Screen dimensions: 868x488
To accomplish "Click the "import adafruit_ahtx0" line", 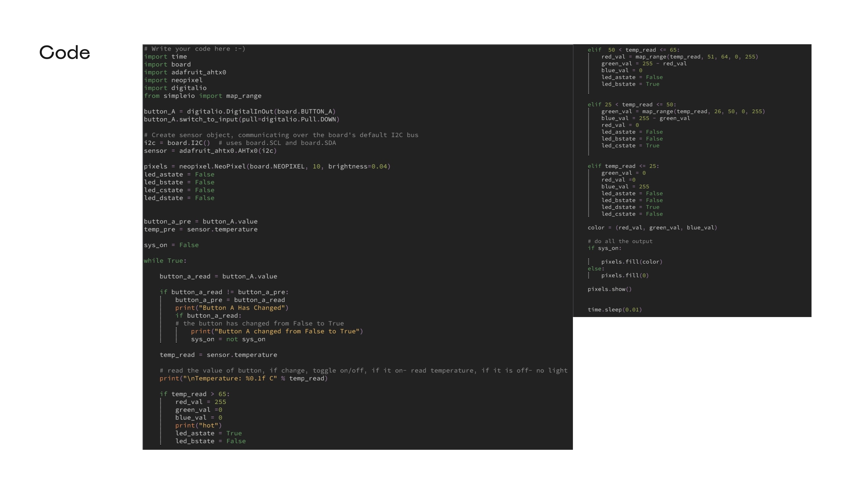I will [185, 72].
